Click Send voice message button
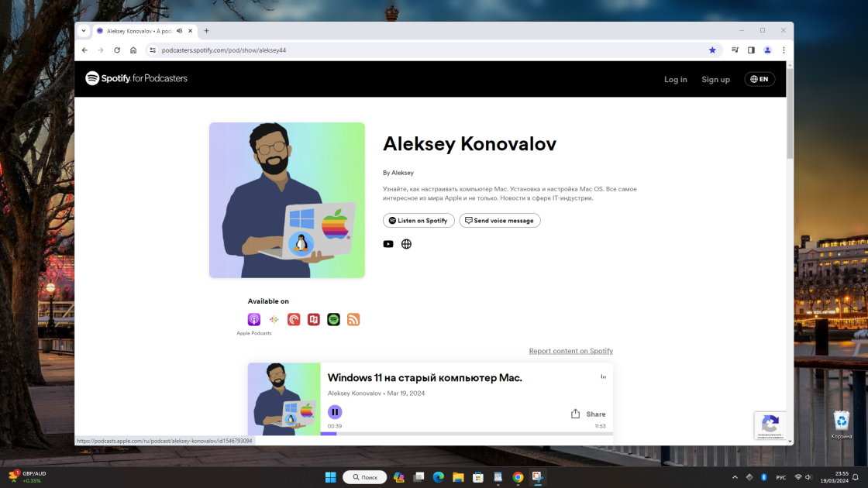The height and width of the screenshot is (488, 868). point(499,220)
